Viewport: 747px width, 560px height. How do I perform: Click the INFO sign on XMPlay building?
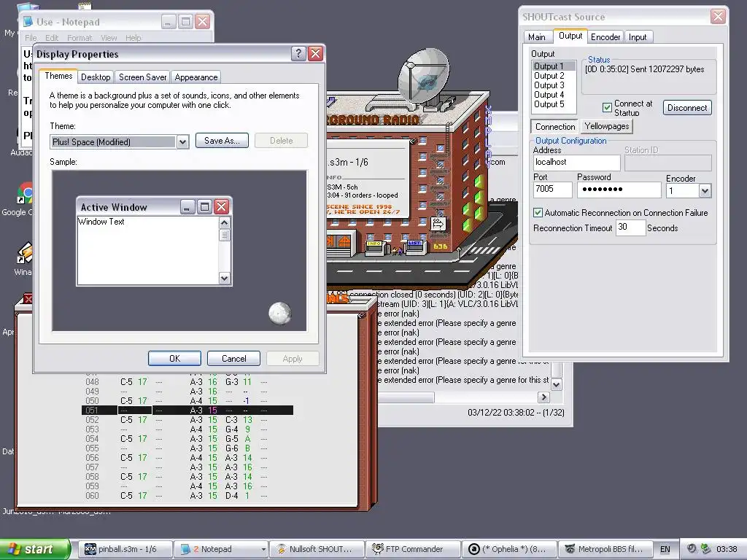tap(373, 244)
